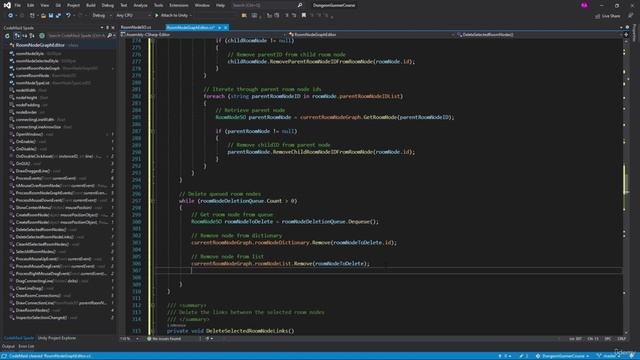
Task: Click in the Search CodeMaid Spade field
Action: coord(77,36)
